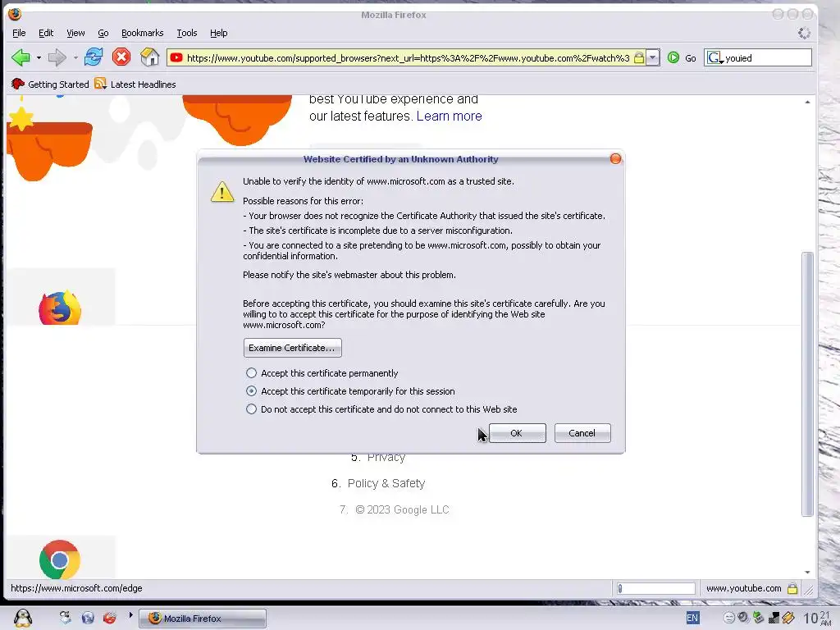Focus the URL address field

pos(409,58)
